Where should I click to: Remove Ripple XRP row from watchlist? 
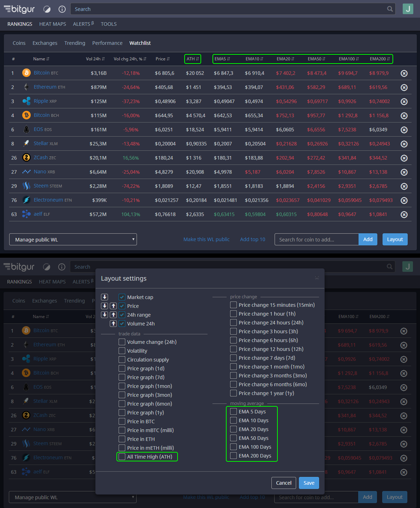[404, 102]
